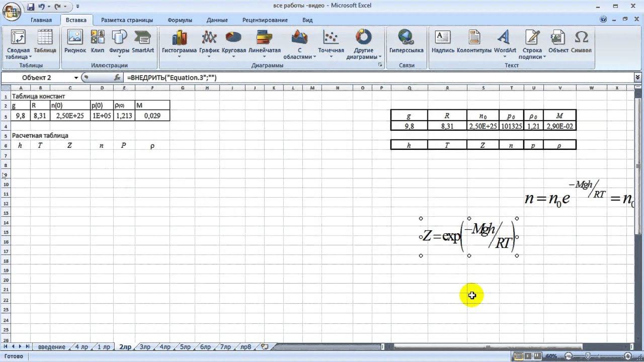This screenshot has width=644, height=362.
Task: Click the Office button
Action: 11,11
